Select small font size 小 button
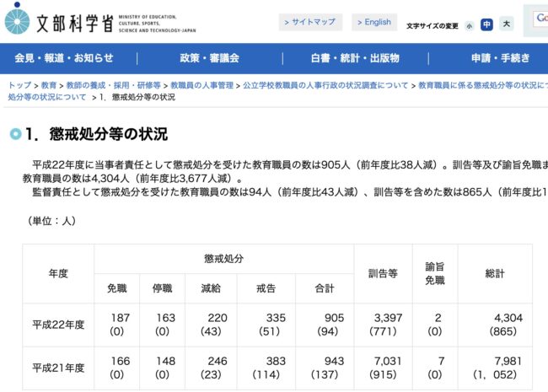548x392 pixels. [469, 25]
